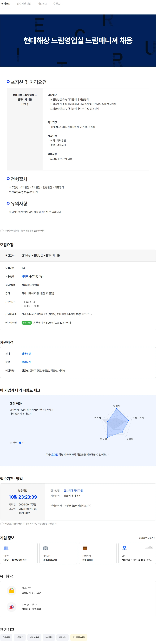Click the 팀장/매니저/실장 value

coord(30,285)
